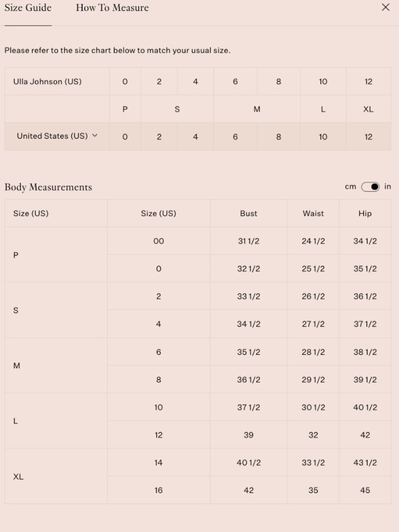Close the size guide panel
399x532 pixels.
[x=385, y=7]
